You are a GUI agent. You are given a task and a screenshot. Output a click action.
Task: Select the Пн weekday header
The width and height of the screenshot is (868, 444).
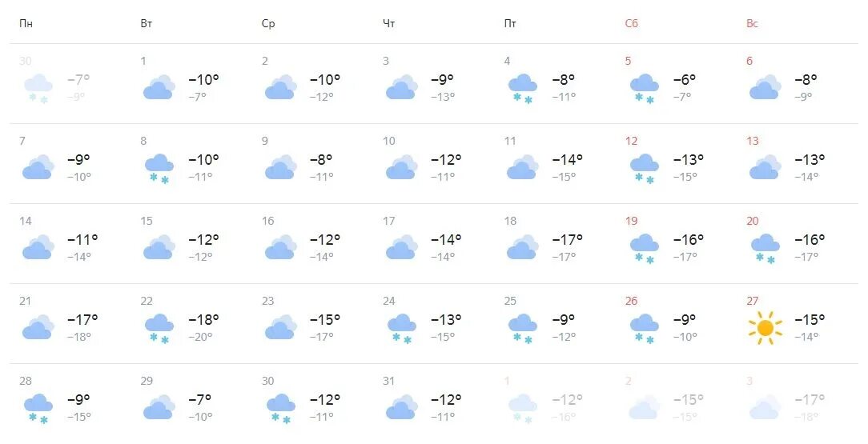(x=26, y=24)
